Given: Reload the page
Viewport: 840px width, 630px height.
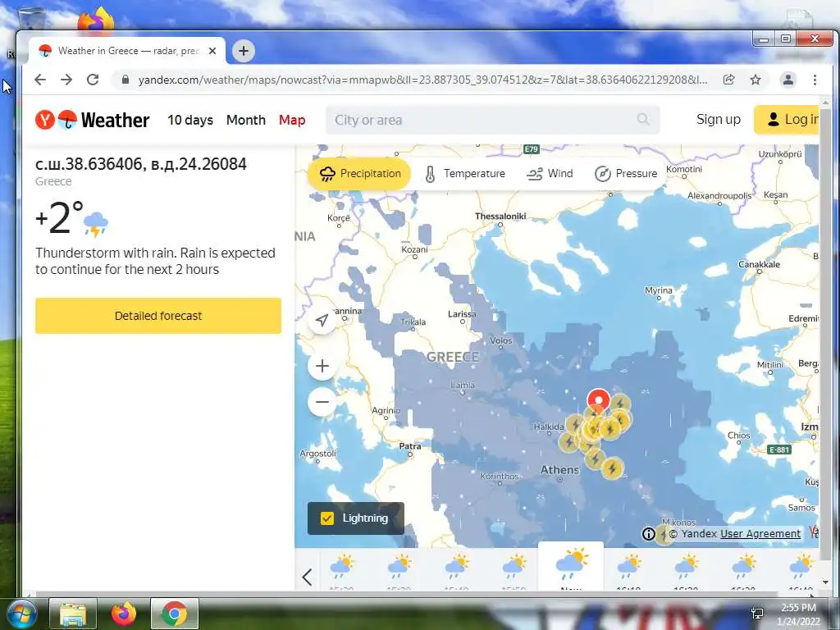Looking at the screenshot, I should [x=93, y=80].
